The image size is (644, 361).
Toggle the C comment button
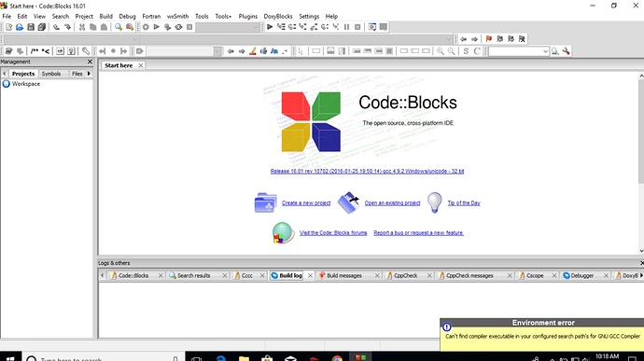(x=477, y=51)
